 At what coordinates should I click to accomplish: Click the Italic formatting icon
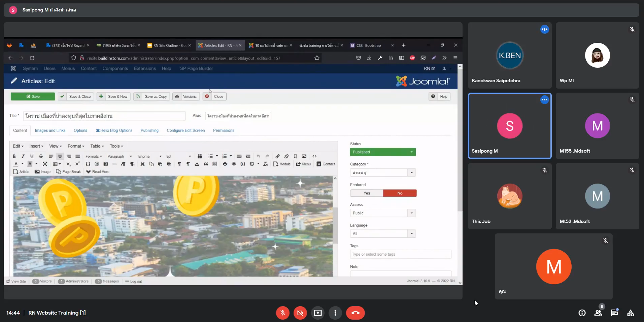23,156
